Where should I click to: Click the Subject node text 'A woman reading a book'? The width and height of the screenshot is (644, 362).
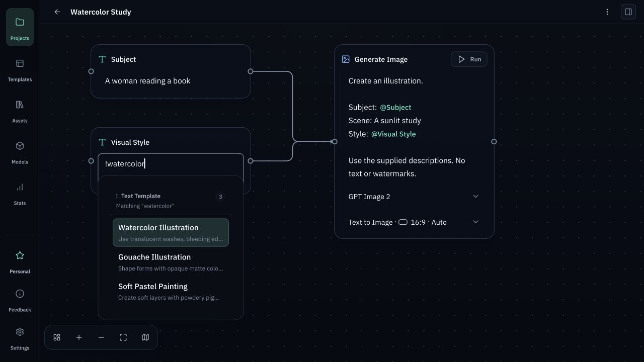(x=147, y=81)
